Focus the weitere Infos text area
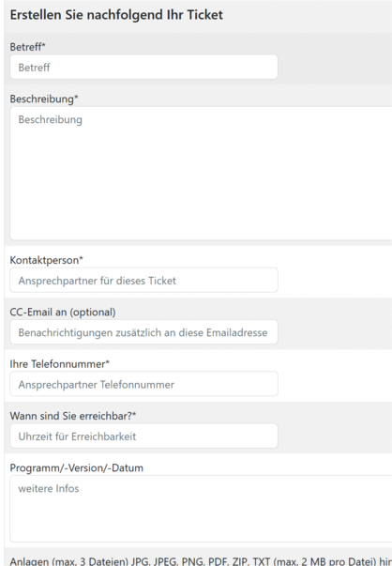Viewport: 392px width, 566px height. (201, 509)
